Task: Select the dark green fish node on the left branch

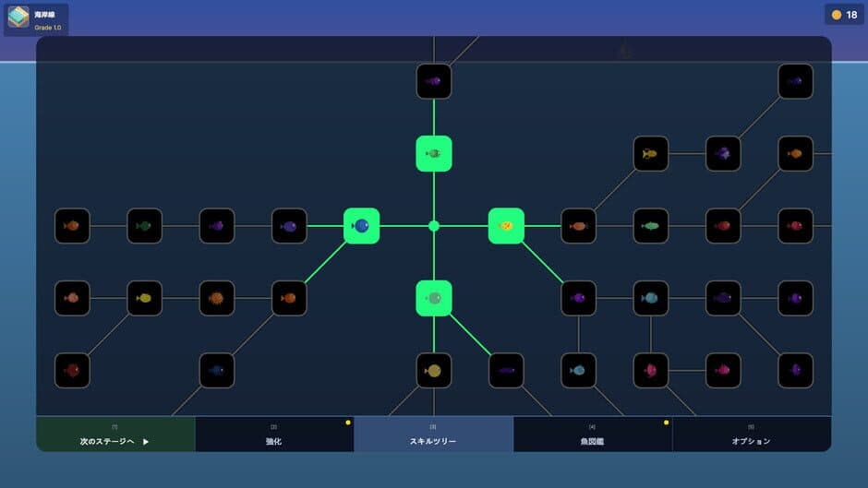Action: click(x=144, y=226)
